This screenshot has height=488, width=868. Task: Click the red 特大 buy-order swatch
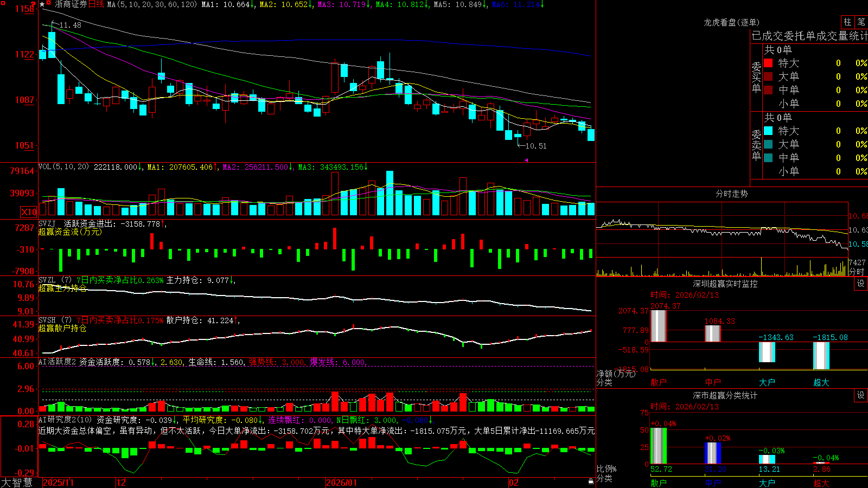point(768,63)
